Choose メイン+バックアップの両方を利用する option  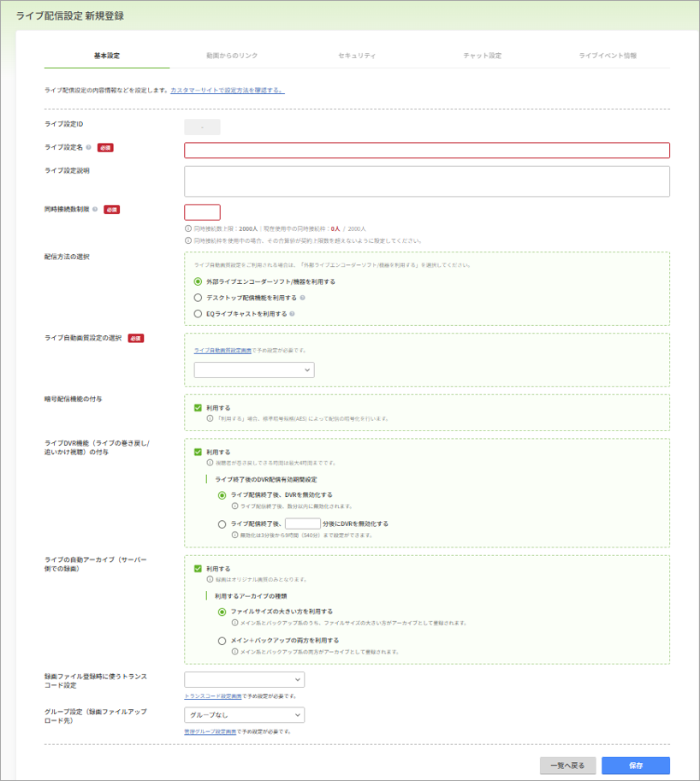point(222,641)
